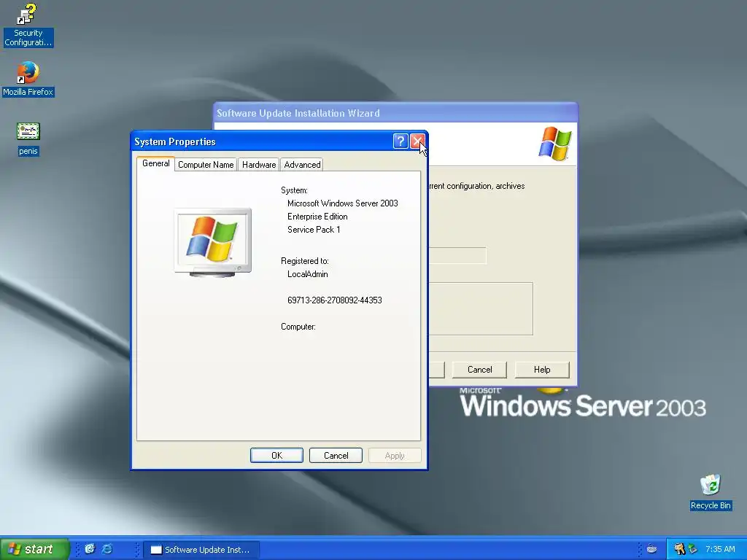Launch Internet Explorer from quick launch
This screenshot has width=747, height=560.
[107, 549]
